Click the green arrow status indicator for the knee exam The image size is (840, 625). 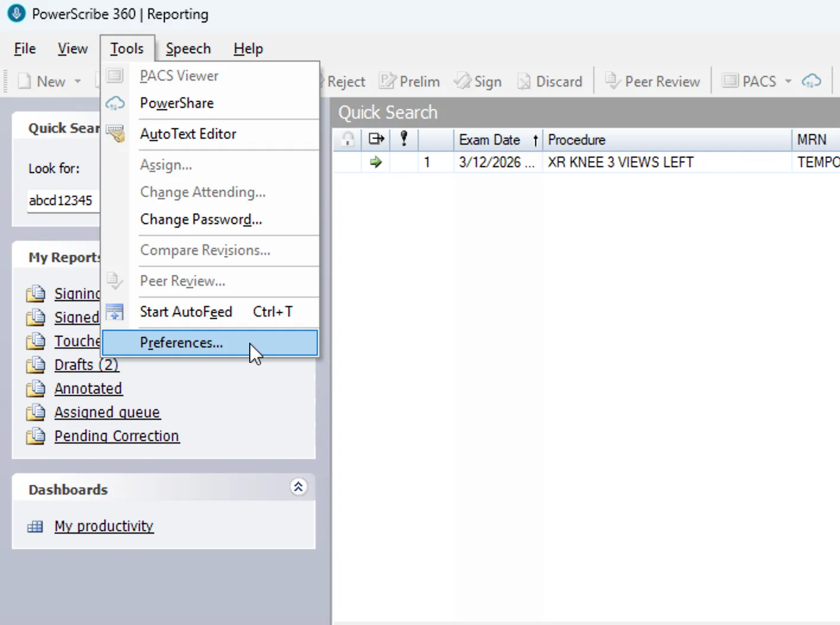coord(376,162)
